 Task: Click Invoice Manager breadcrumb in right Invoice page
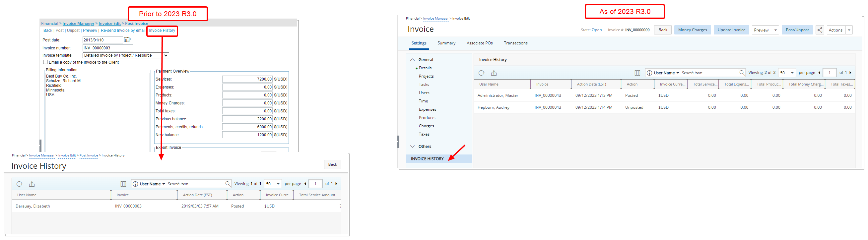point(436,19)
